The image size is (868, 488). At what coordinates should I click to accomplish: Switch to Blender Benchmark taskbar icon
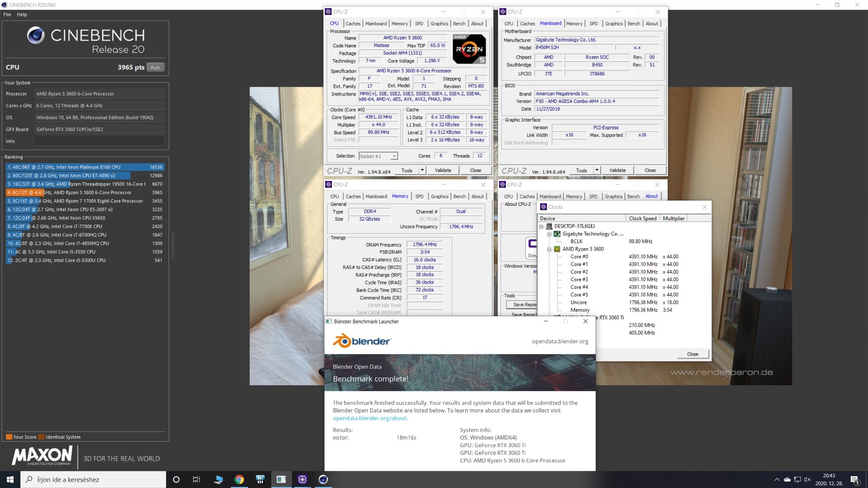pyautogui.click(x=281, y=479)
